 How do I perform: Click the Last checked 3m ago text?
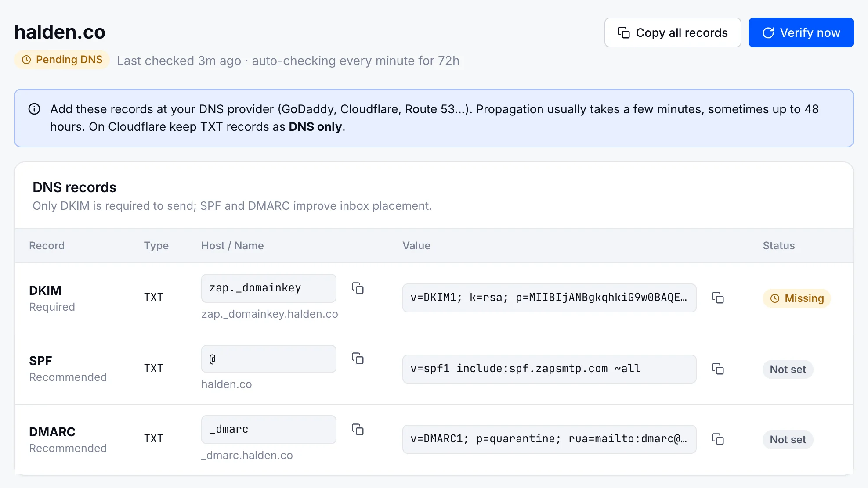pos(179,61)
